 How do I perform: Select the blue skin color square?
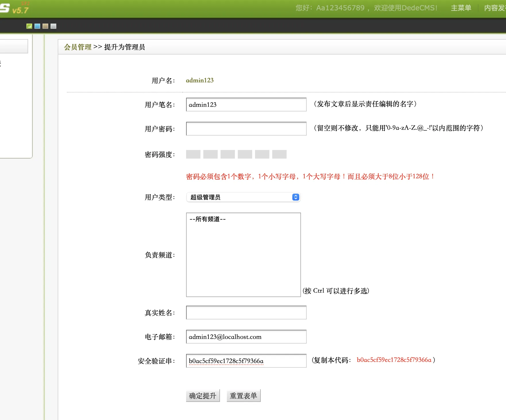coord(37,26)
